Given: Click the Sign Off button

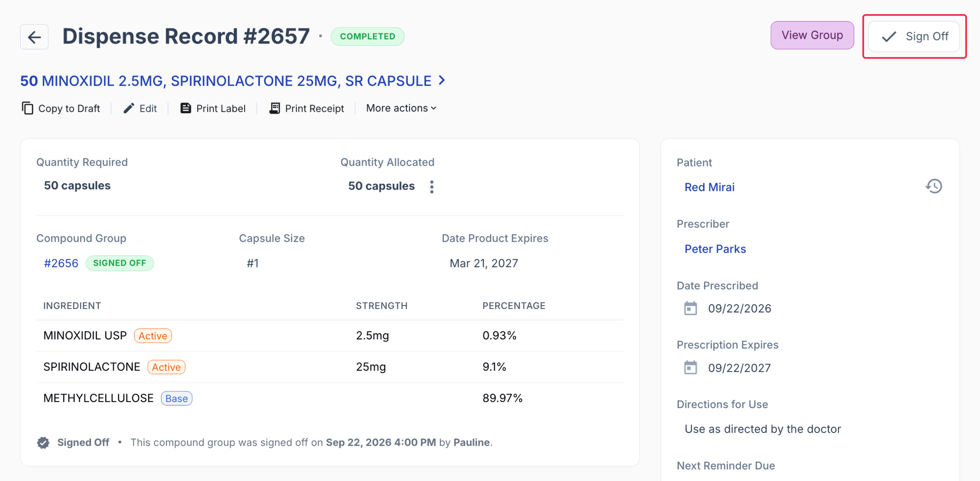Looking at the screenshot, I should point(914,37).
